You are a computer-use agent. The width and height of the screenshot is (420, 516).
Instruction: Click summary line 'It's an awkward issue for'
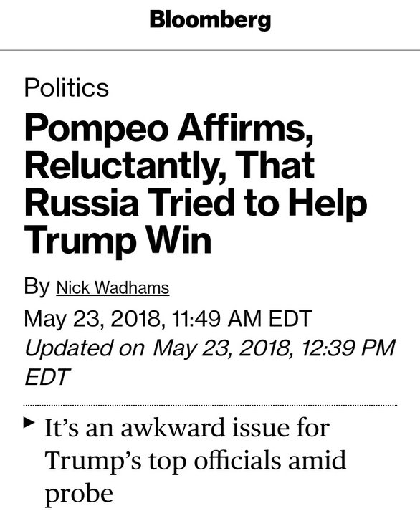187,428
